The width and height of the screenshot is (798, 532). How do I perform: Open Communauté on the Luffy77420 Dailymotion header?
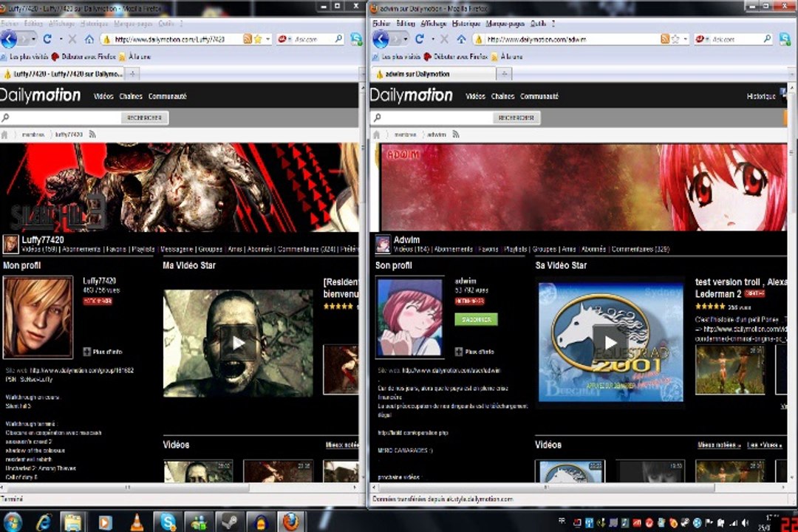[x=168, y=96]
